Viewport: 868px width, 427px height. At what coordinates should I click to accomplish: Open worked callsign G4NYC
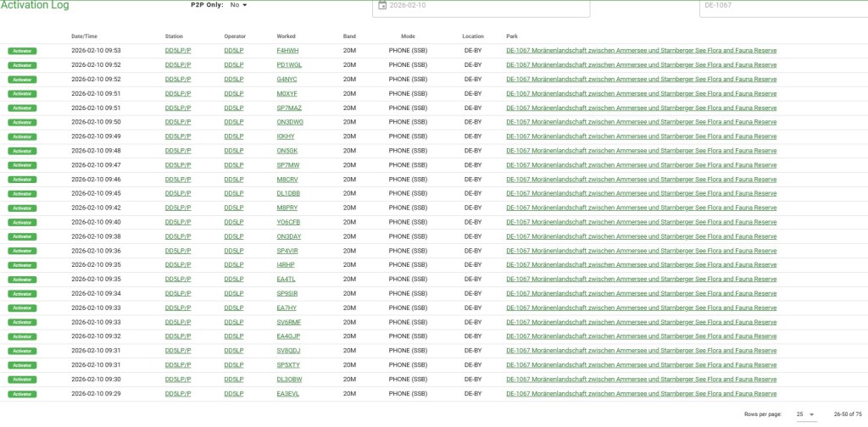point(287,79)
